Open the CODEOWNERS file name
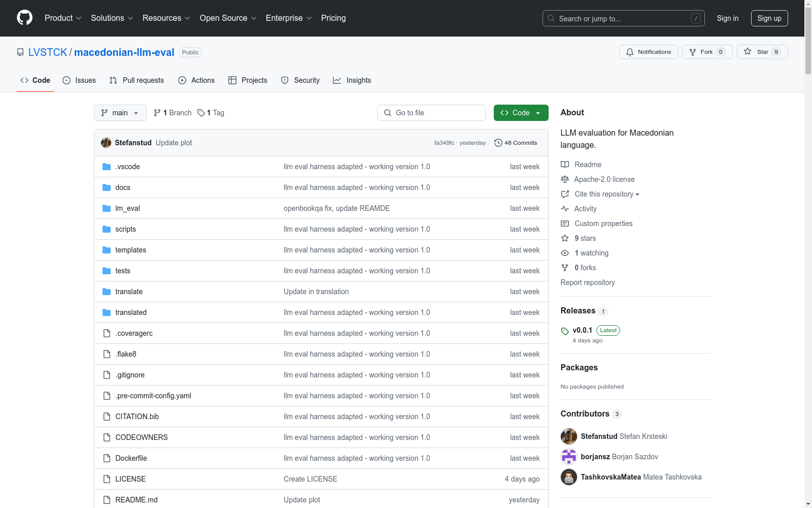Screen dimensions: 812x508 click(142, 437)
